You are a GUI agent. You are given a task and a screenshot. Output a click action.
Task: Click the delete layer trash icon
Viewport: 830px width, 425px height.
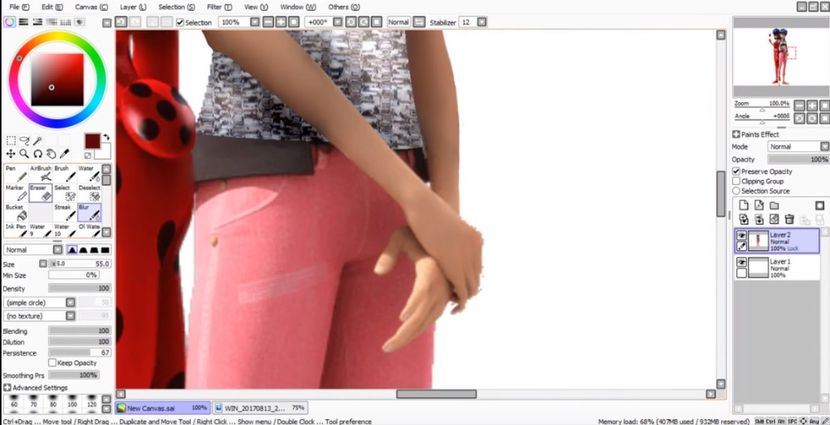pyautogui.click(x=789, y=219)
